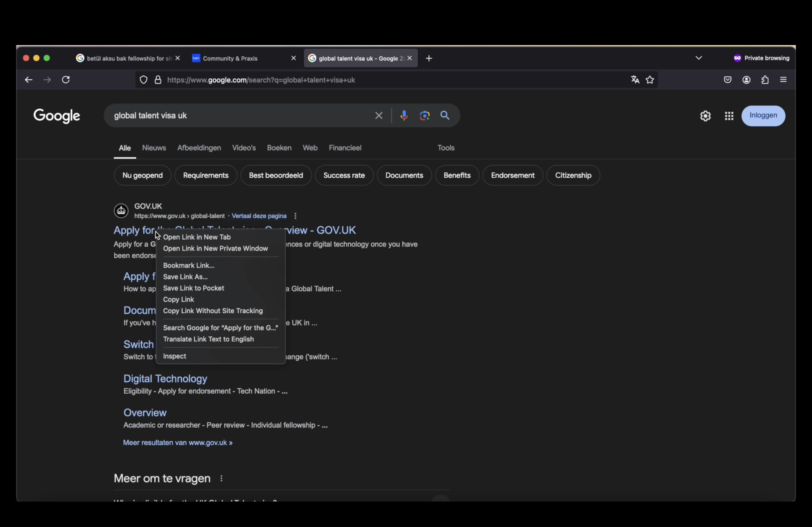
Task: Open Google quick settings gear
Action: click(x=706, y=116)
